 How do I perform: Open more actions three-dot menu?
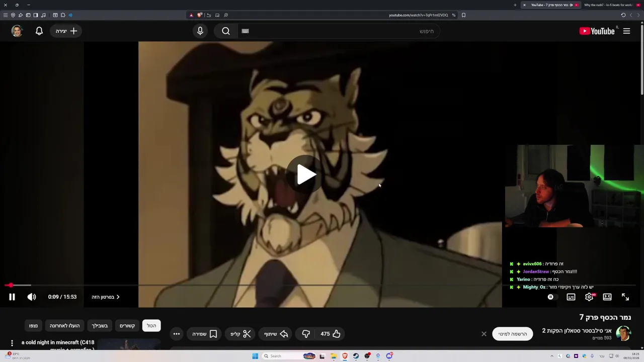tap(177, 334)
